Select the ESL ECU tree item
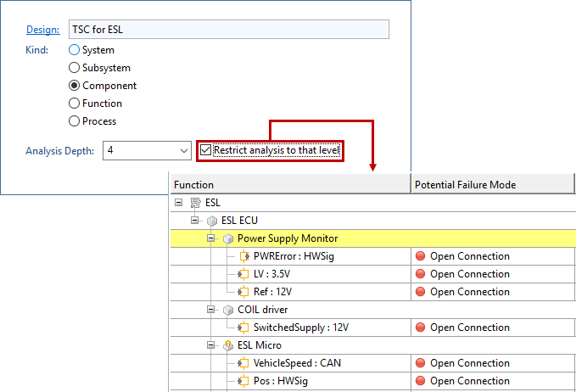Image resolution: width=576 pixels, height=392 pixels. pyautogui.click(x=239, y=221)
